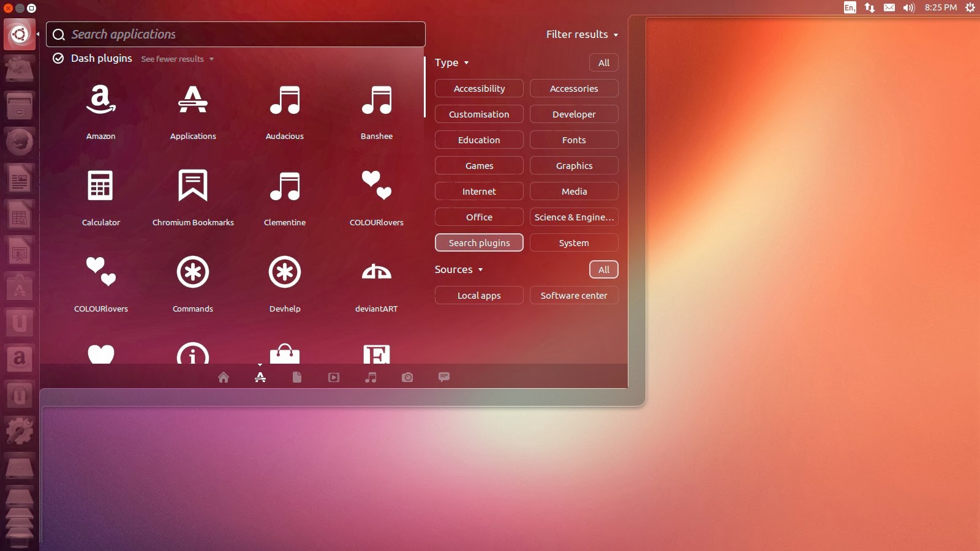Toggle the Education type filter
This screenshot has height=551, width=980.
tap(479, 140)
